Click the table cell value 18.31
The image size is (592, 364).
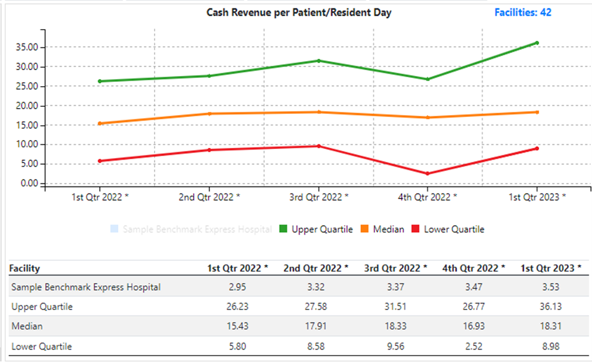click(551, 326)
